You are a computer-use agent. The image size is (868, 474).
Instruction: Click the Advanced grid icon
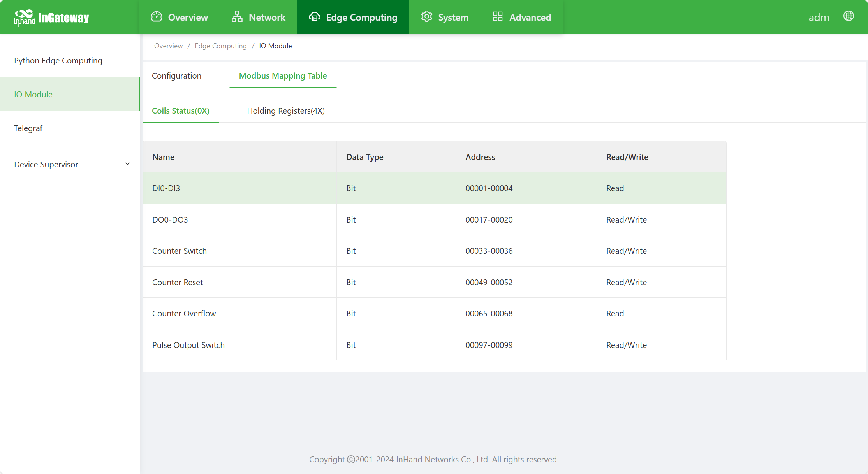(497, 17)
